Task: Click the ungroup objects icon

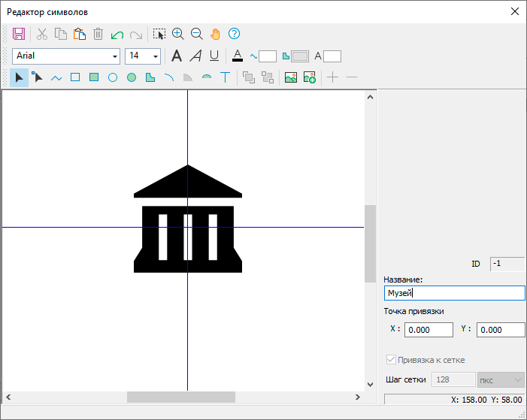Action: point(268,77)
